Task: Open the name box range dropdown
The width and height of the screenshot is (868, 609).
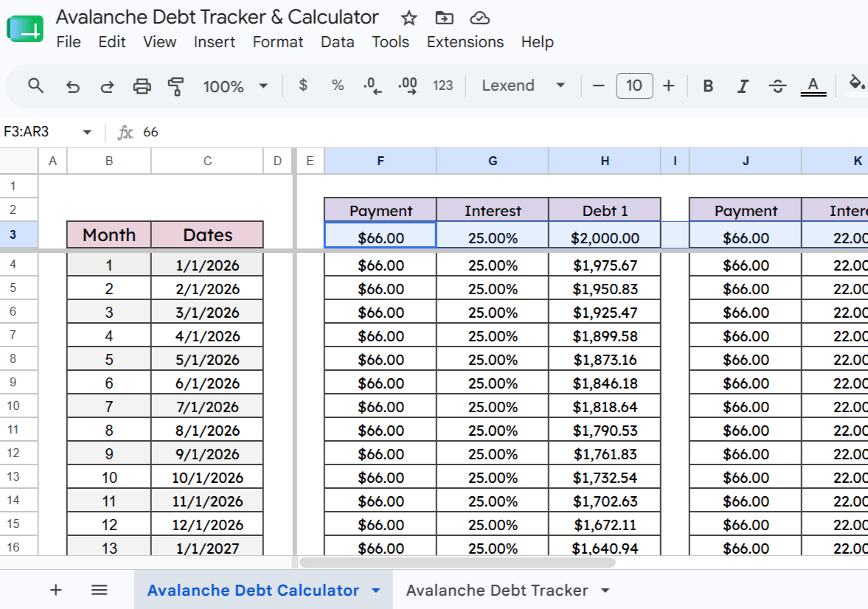Action: coord(87,132)
